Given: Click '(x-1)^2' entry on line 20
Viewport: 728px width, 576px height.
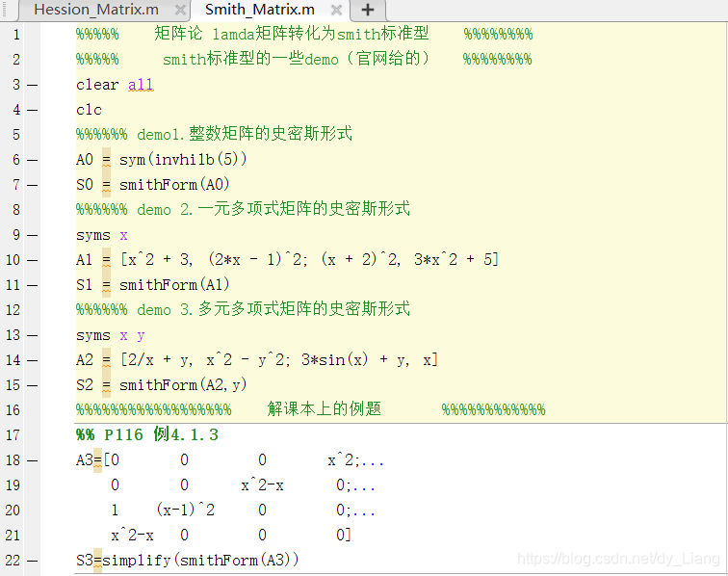Looking at the screenshot, I should [x=186, y=511].
